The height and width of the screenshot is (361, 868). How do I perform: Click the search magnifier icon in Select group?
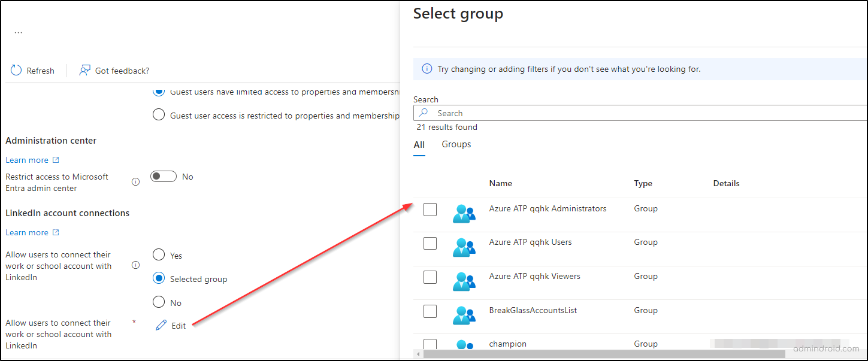(x=424, y=113)
